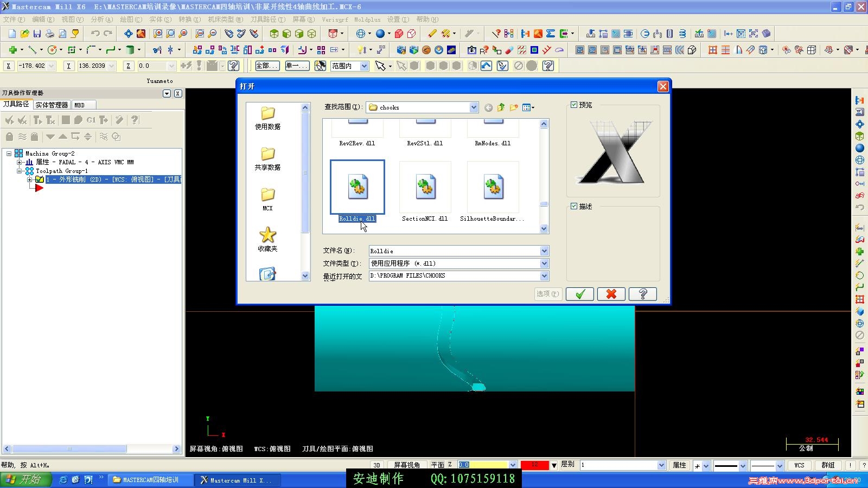The width and height of the screenshot is (868, 488).
Task: Click the new folder icon in Open dialog
Action: pos(513,107)
